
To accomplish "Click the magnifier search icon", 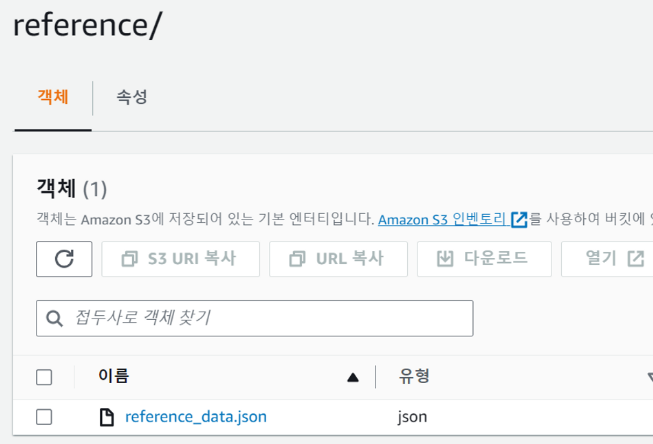I will coord(54,319).
